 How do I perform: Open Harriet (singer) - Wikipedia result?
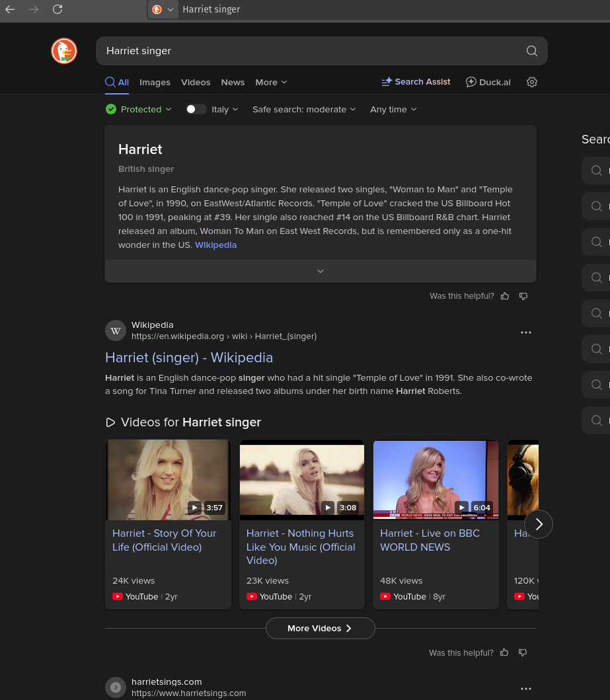click(x=189, y=358)
